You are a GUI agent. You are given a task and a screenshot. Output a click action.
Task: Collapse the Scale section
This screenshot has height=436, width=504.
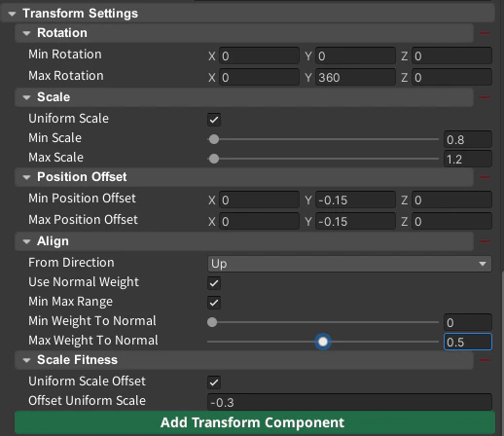pos(26,97)
